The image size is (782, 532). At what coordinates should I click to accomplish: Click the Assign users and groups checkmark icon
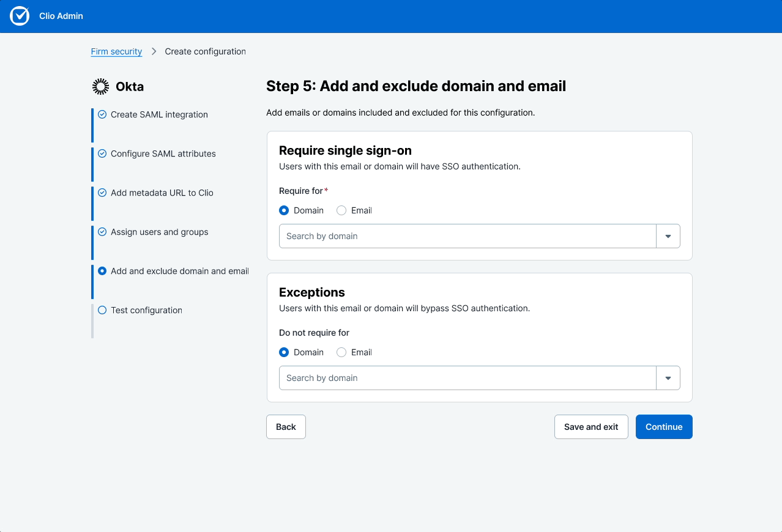(102, 232)
